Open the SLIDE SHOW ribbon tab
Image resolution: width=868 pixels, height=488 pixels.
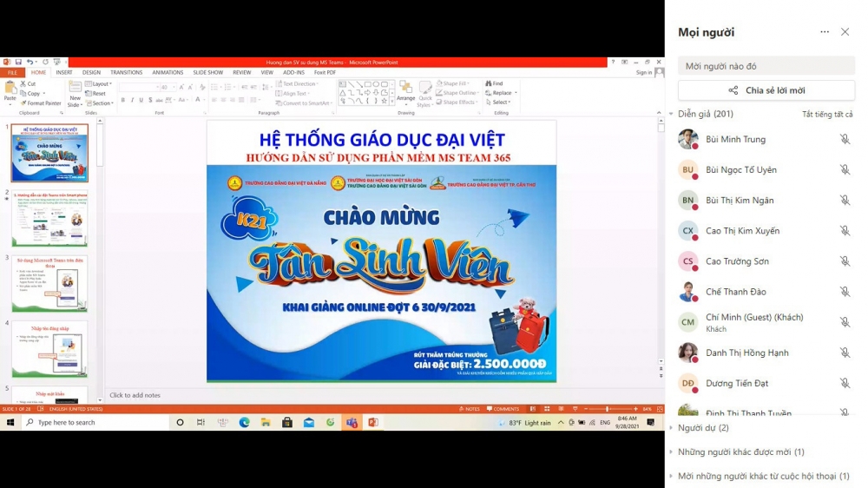coord(207,72)
